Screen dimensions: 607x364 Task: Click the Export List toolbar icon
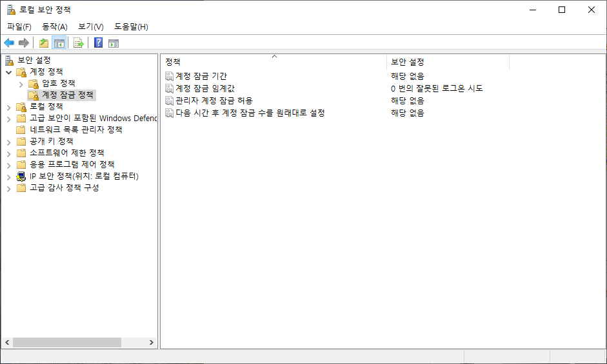pos(79,43)
